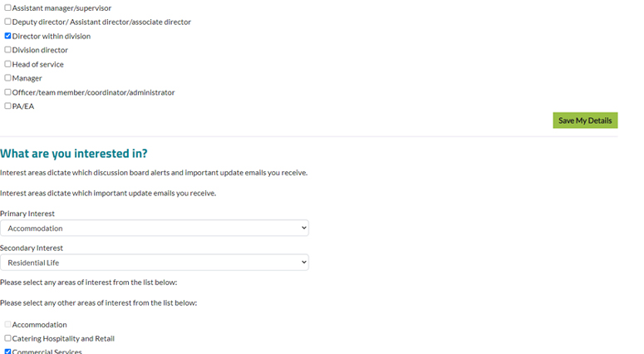The image size is (644, 354).
Task: Click the disabled Accommodation interest checkbox
Action: (7, 324)
